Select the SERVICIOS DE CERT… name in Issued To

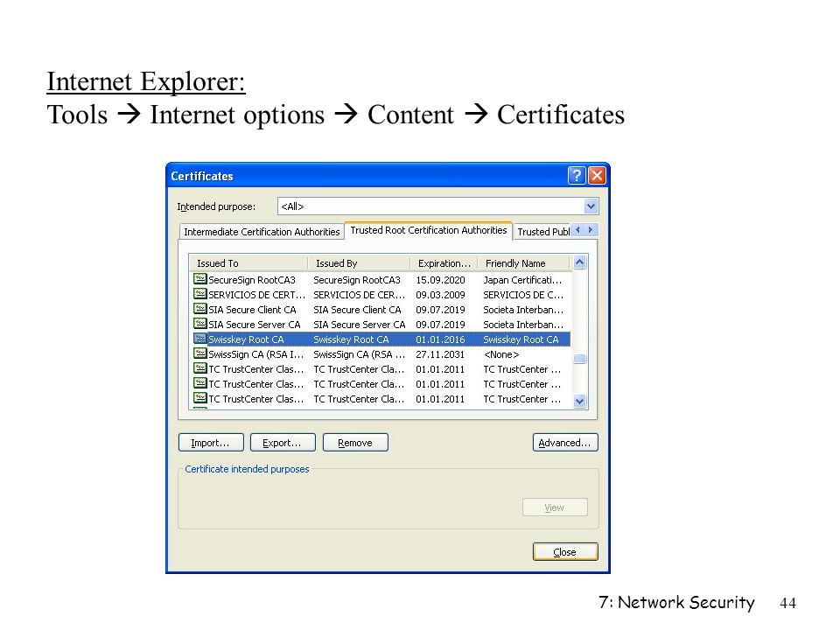point(256,295)
